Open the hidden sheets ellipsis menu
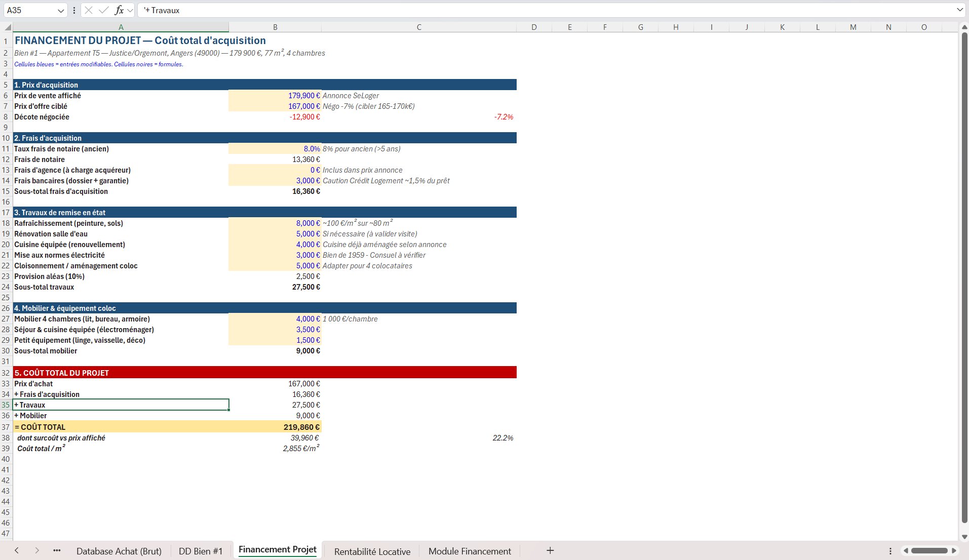This screenshot has width=969, height=560. pyautogui.click(x=57, y=550)
